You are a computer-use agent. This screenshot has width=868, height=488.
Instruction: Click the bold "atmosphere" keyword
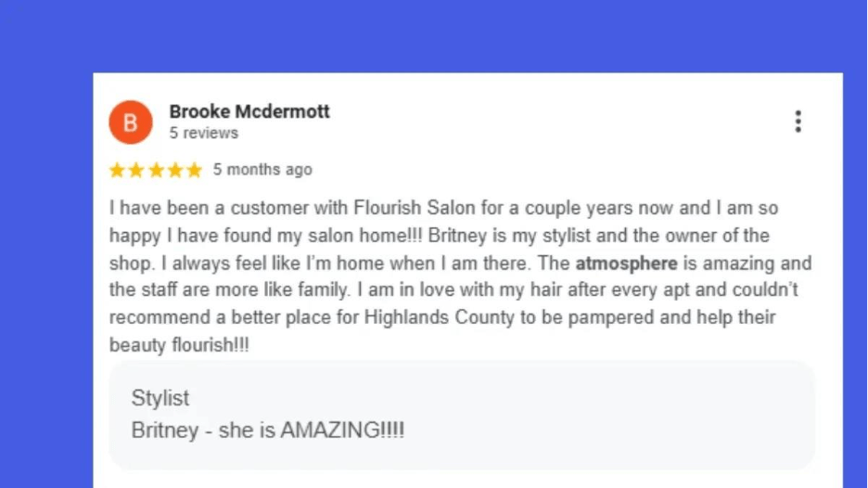[x=626, y=263]
